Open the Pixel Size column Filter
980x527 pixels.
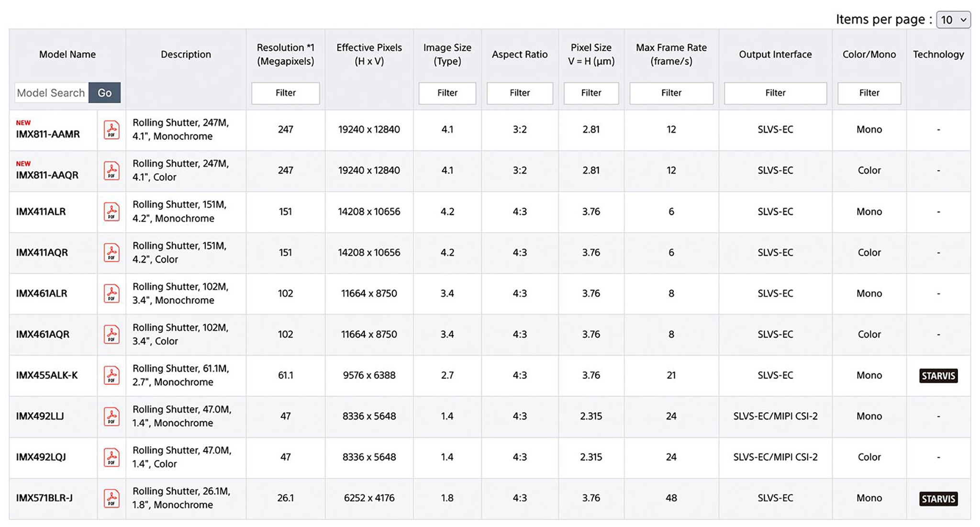pos(591,93)
